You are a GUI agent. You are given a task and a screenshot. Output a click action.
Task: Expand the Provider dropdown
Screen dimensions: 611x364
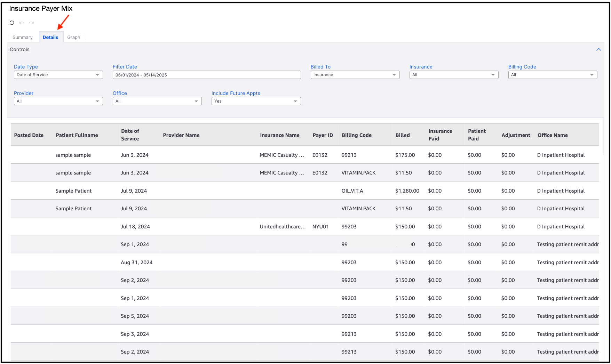coord(58,101)
